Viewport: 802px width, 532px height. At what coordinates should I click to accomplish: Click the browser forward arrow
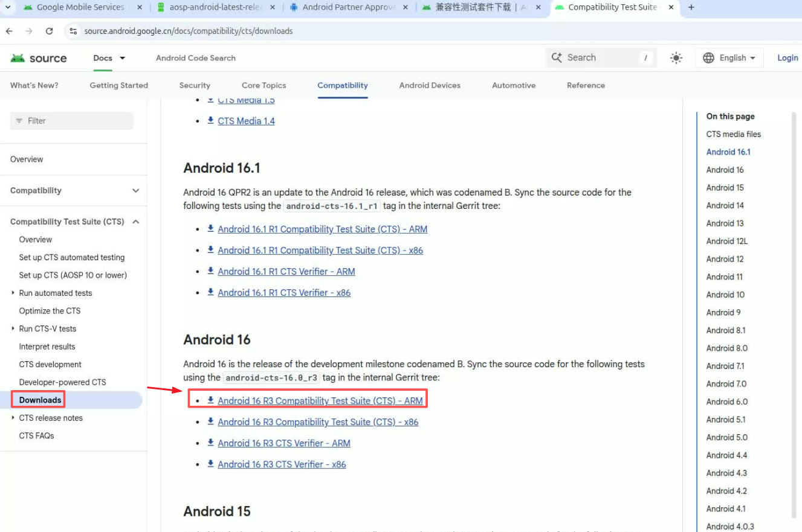[29, 31]
